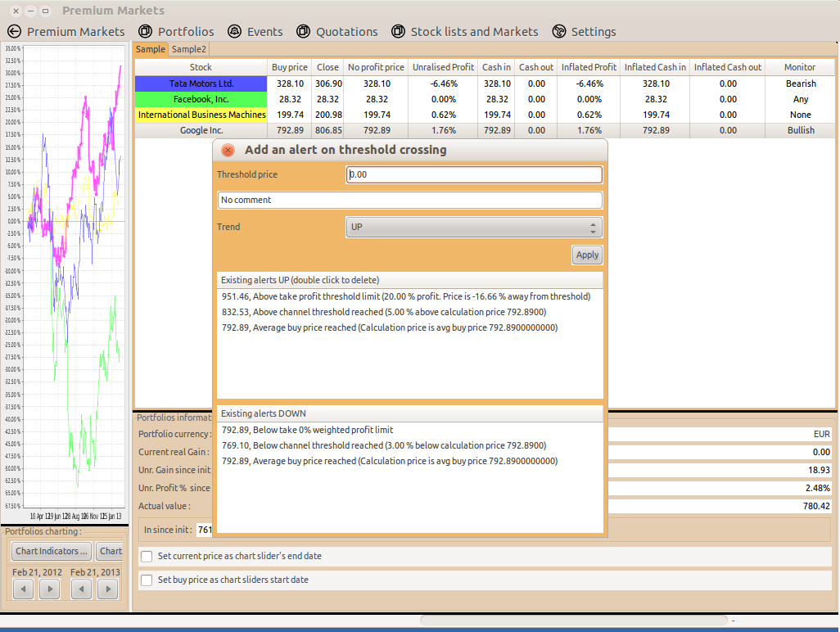Click the 806.85 Close cell for Google
Screen dimensions: 840x632
tap(327, 130)
